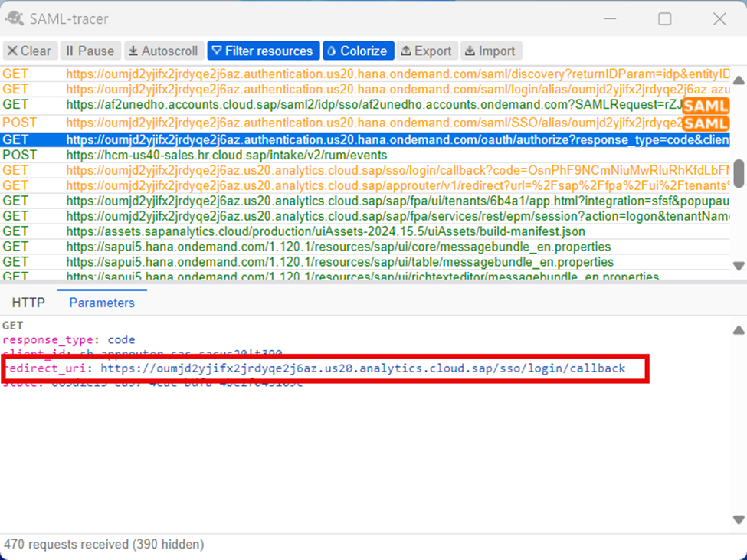Click the redirect_uri callback URL value
This screenshot has width=747, height=560.
[363, 368]
